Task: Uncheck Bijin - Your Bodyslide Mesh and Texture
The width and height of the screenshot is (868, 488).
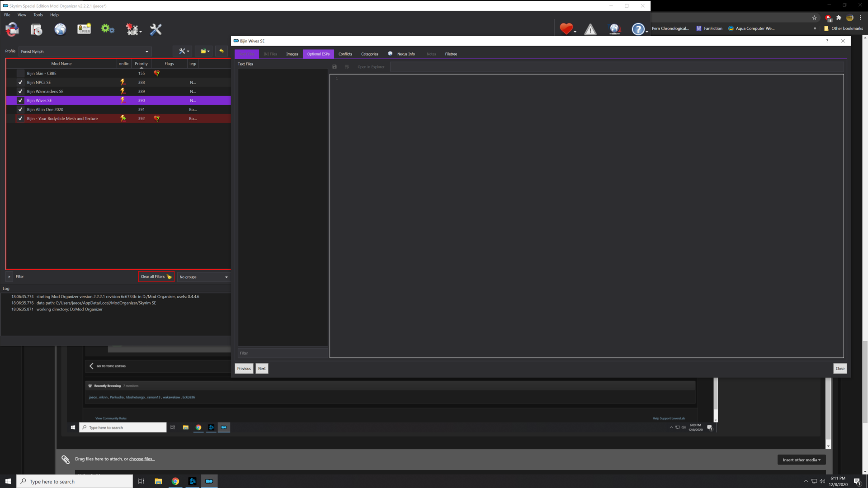Action: pos(20,118)
